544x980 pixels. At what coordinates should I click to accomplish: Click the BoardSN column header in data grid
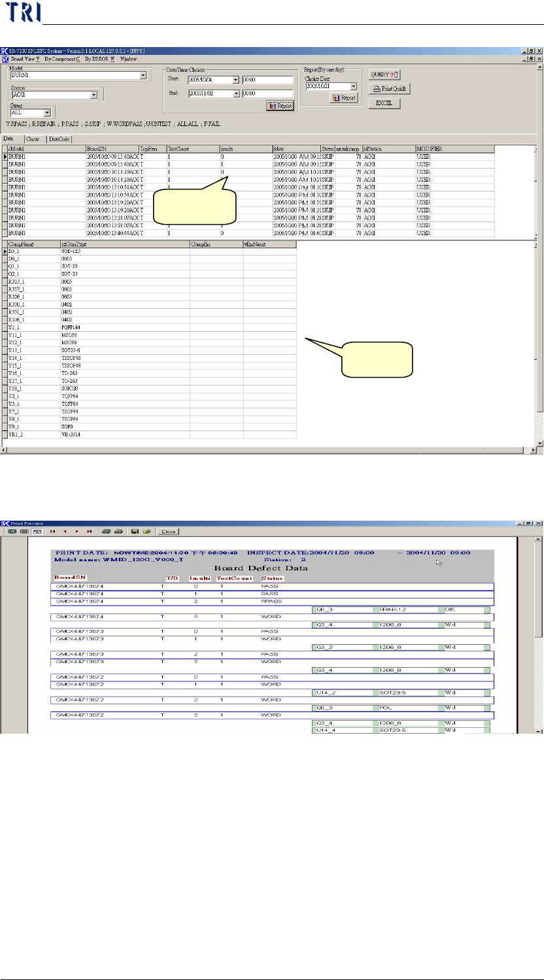(x=112, y=149)
